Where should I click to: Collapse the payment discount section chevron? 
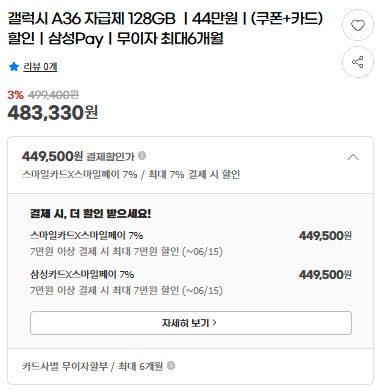(x=353, y=157)
